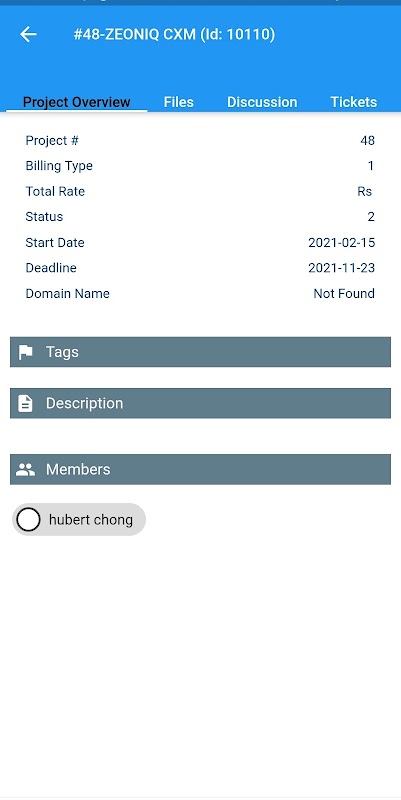Expand the Tags section header

[200, 352]
